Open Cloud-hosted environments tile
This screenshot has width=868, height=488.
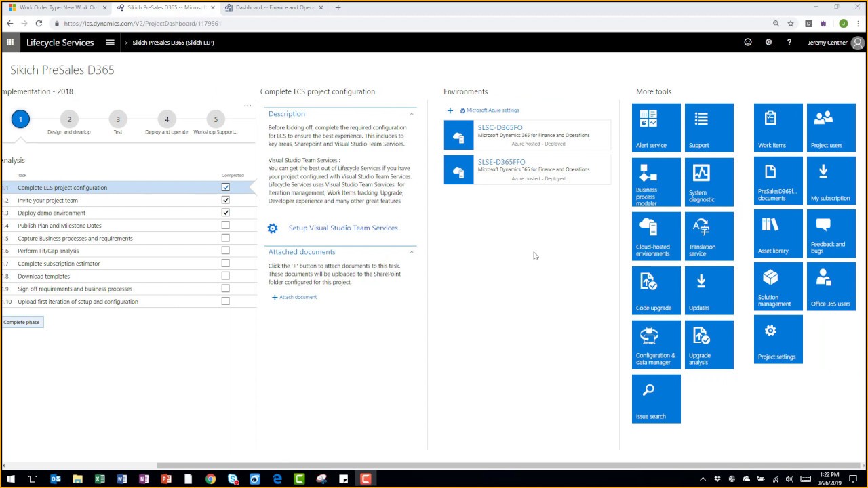click(x=656, y=237)
